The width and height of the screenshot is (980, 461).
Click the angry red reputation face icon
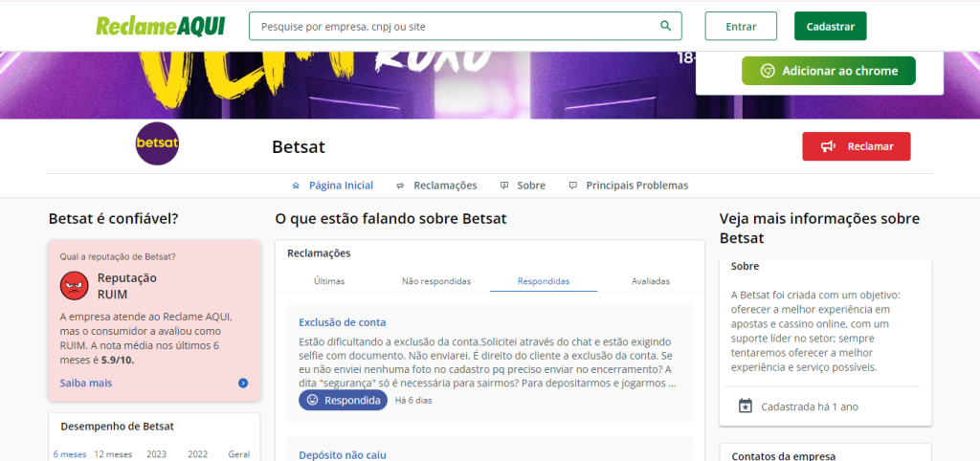75,285
